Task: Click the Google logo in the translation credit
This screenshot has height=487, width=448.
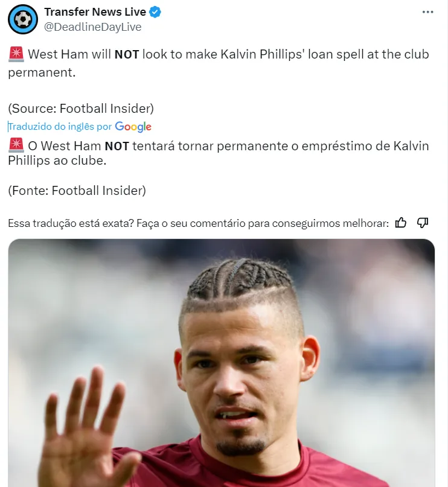Action: 133,127
